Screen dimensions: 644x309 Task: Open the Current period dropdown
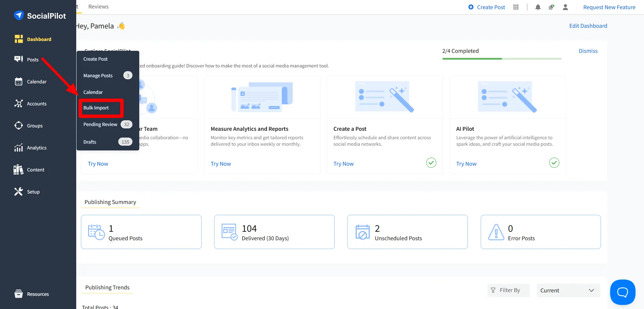click(x=568, y=290)
